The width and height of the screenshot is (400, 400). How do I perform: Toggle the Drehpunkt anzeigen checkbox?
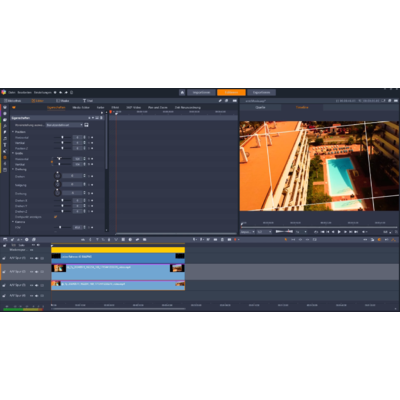56,217
